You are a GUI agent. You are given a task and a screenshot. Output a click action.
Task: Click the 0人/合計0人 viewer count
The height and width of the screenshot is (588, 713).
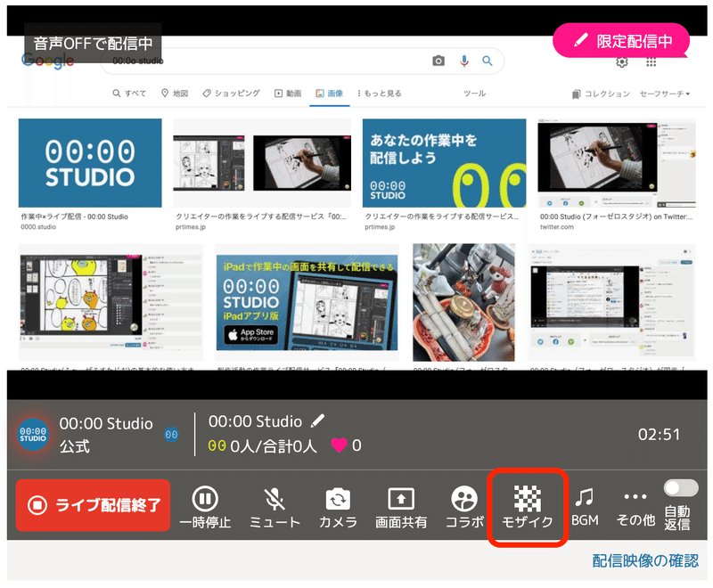tap(274, 445)
